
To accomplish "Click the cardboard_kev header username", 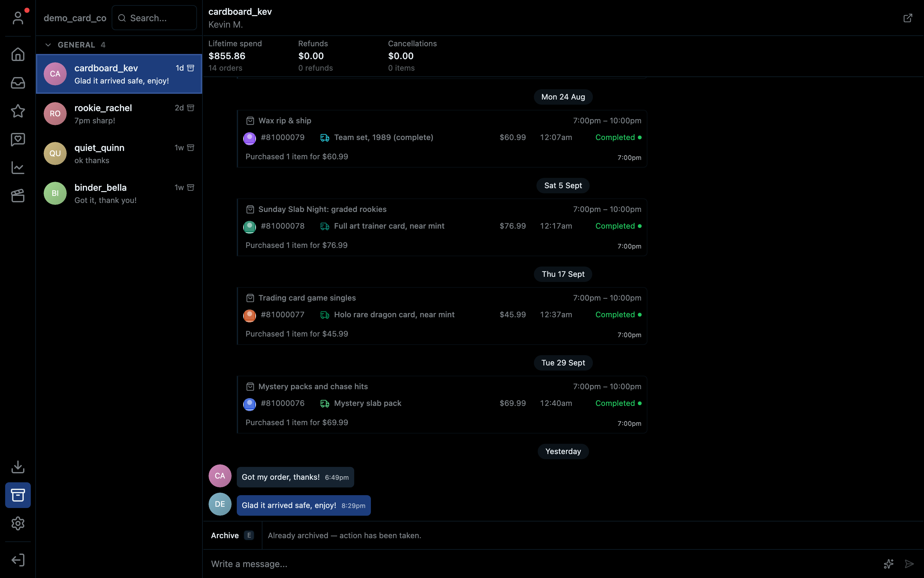I will (240, 12).
